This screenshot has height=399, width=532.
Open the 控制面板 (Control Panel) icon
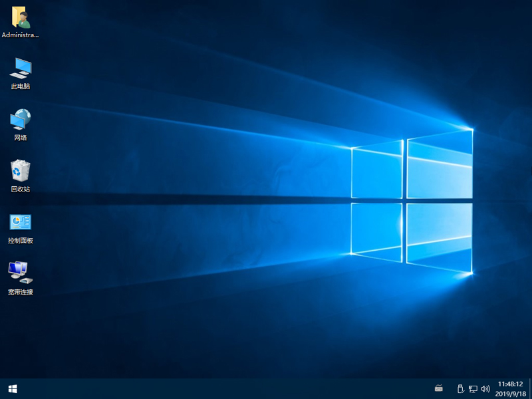pyautogui.click(x=20, y=224)
